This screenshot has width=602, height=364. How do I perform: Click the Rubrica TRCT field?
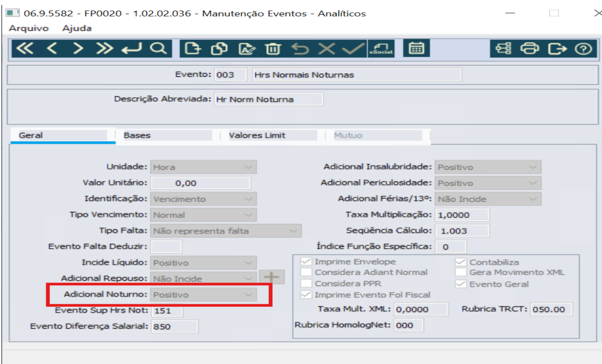click(x=552, y=309)
